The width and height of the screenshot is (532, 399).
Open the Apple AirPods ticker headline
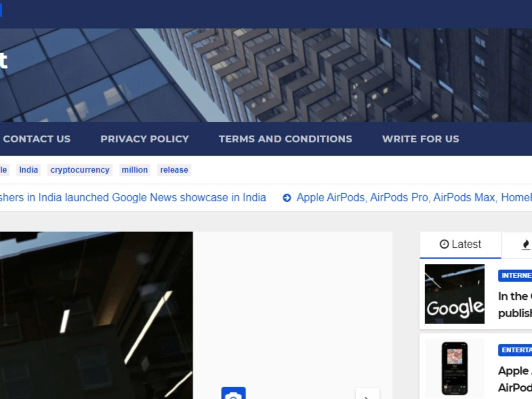[414, 197]
